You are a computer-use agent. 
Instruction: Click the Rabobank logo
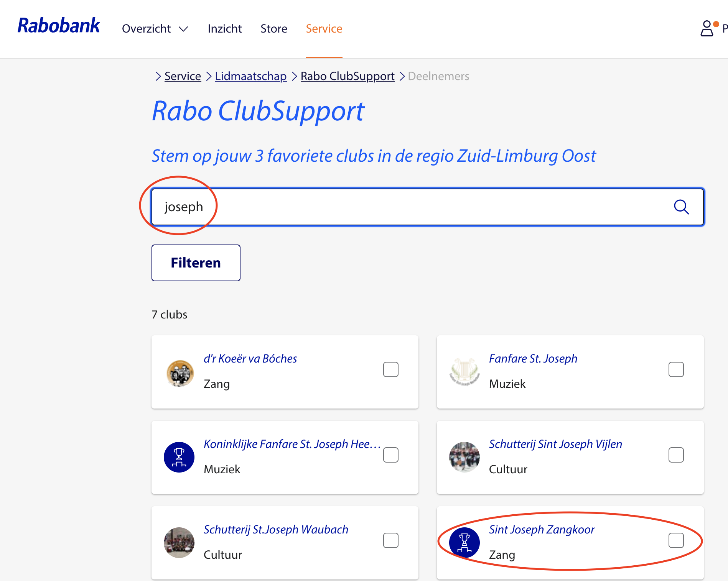[59, 26]
